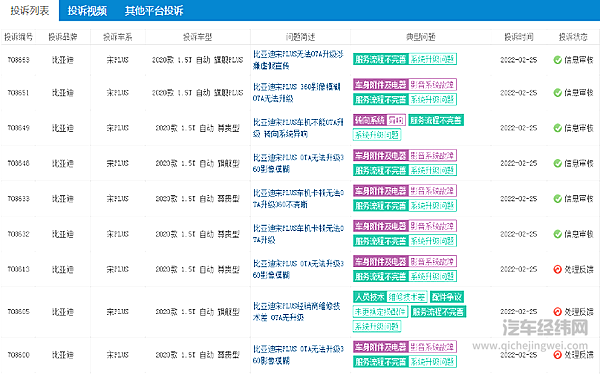Click green check status icon for complaint 708649
This screenshot has height=374, width=600.
coord(558,128)
